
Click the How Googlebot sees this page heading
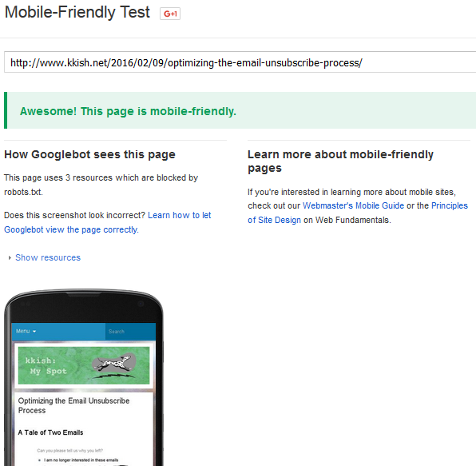[90, 154]
